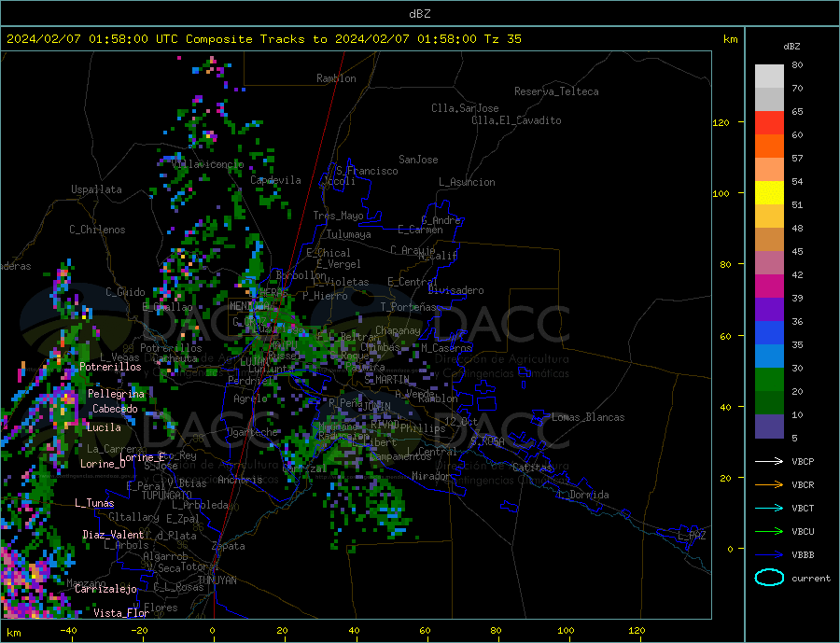The image size is (840, 643).
Task: Click the 'Tz 35' header value
Action: click(502, 39)
